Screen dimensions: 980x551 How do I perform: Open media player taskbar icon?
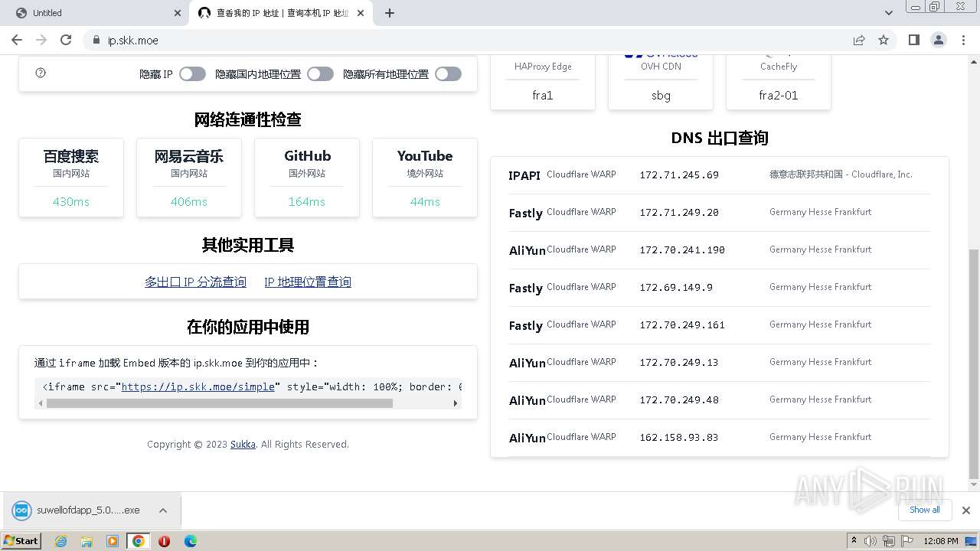click(113, 541)
